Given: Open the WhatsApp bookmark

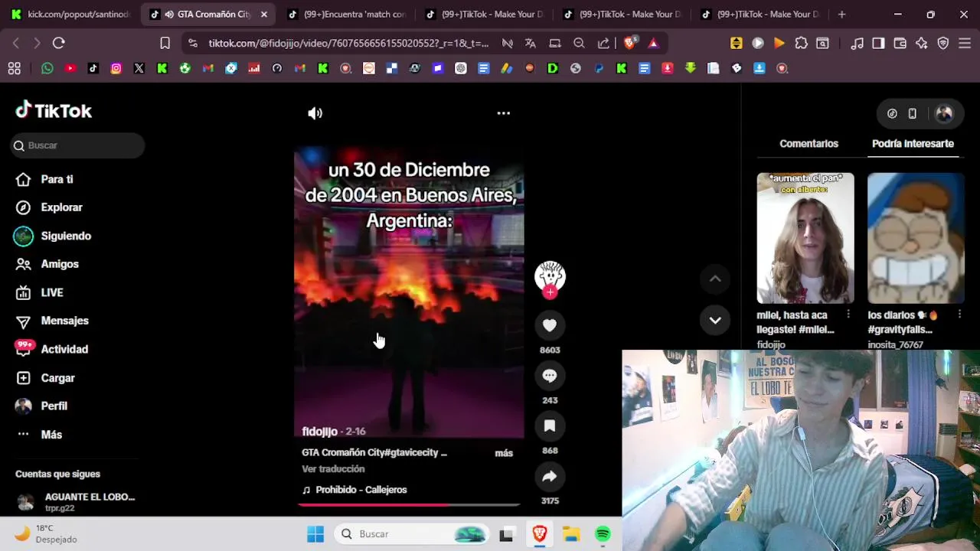Looking at the screenshot, I should click(x=47, y=68).
